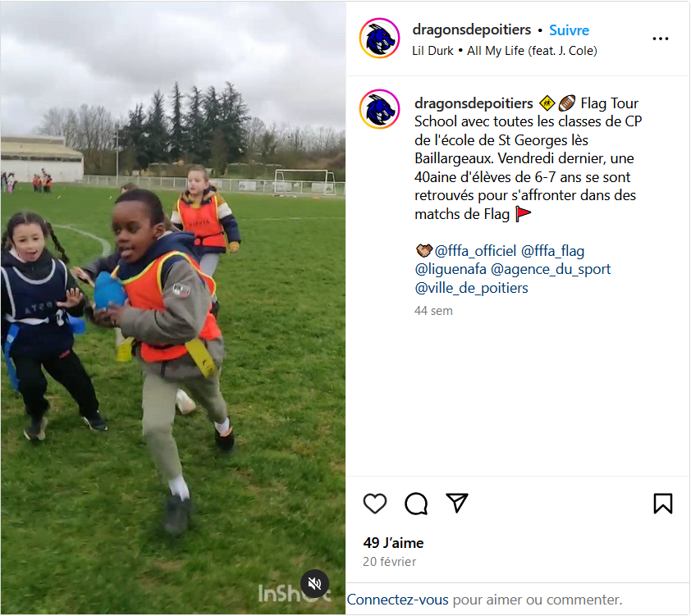691x616 pixels.
Task: Open comments with the speech bubble icon
Action: point(416,504)
